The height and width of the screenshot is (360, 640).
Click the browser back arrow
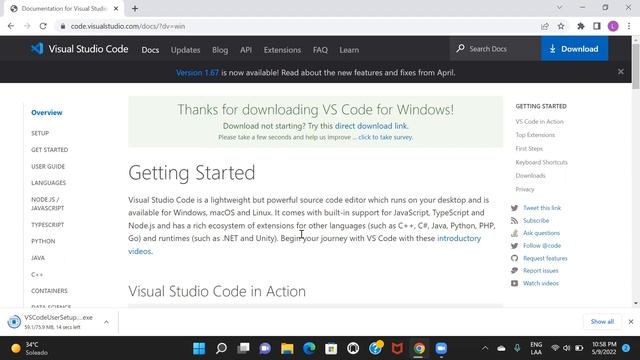(11, 26)
